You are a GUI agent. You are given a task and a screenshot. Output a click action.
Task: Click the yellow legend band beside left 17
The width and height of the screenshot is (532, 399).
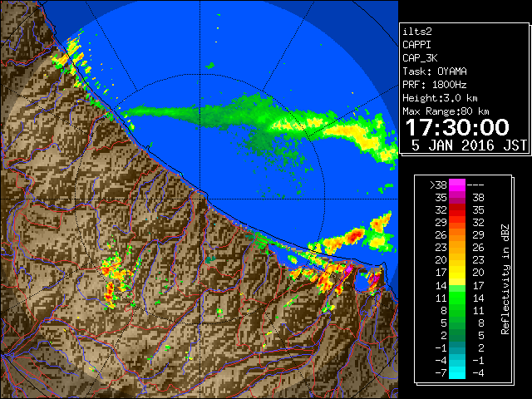(x=457, y=273)
